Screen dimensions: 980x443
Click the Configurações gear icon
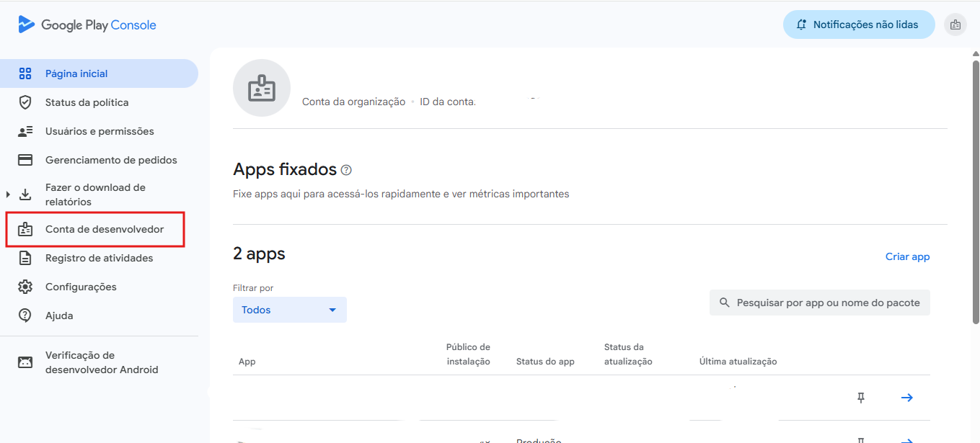[25, 287]
